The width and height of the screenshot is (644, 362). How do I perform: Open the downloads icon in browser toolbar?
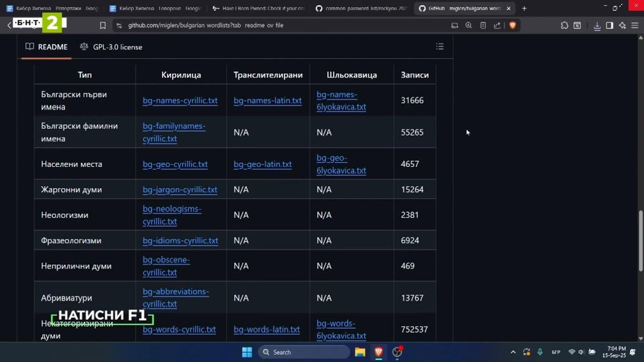pos(597,26)
